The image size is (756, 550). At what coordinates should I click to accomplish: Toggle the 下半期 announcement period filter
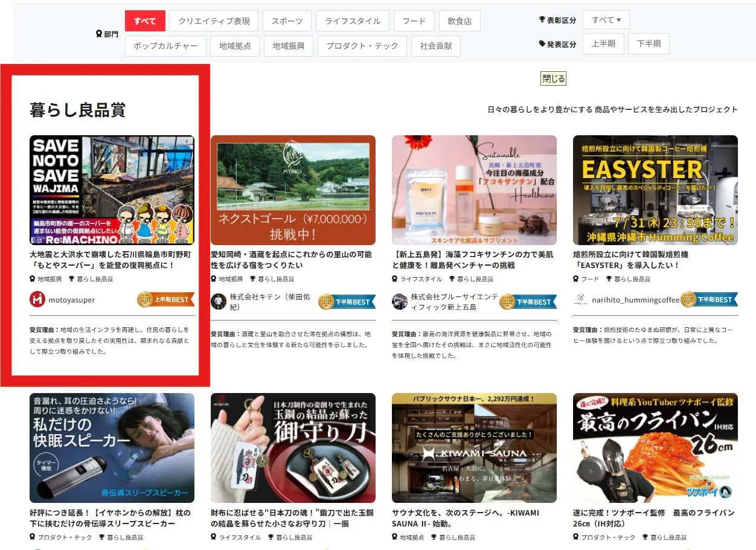click(649, 43)
